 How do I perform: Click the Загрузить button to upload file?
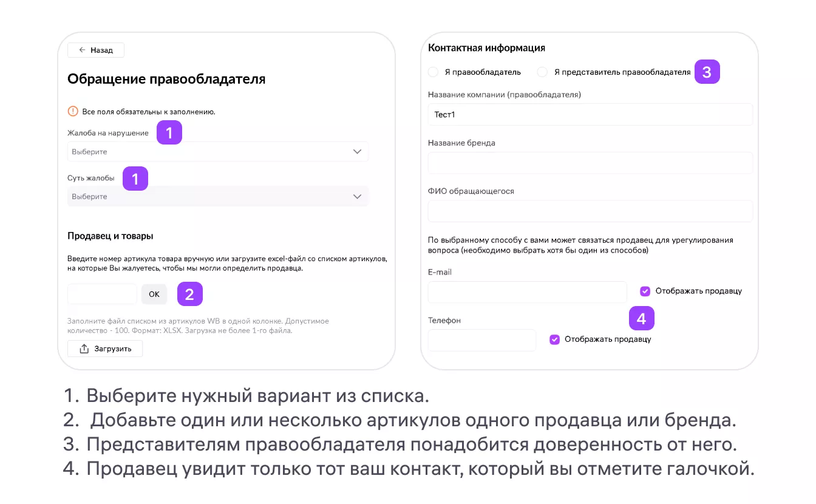click(105, 349)
